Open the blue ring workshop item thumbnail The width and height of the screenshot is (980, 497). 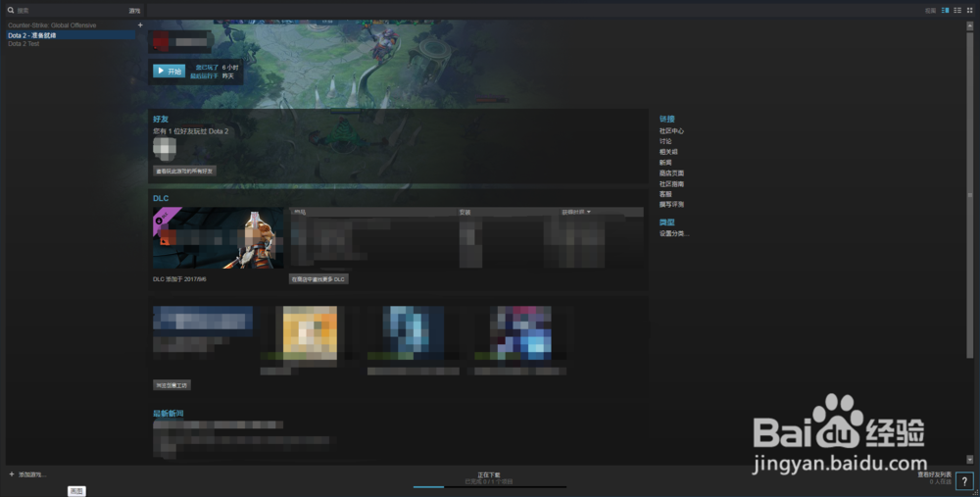pos(414,332)
